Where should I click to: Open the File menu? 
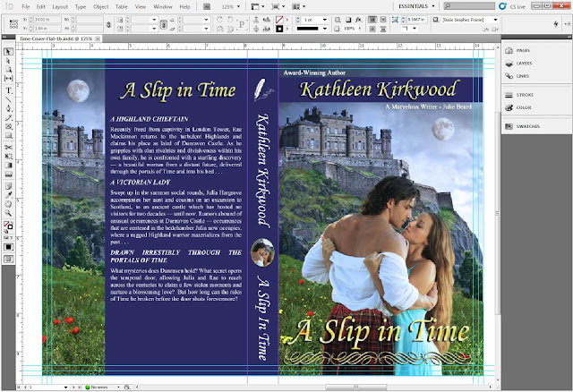coord(26,6)
